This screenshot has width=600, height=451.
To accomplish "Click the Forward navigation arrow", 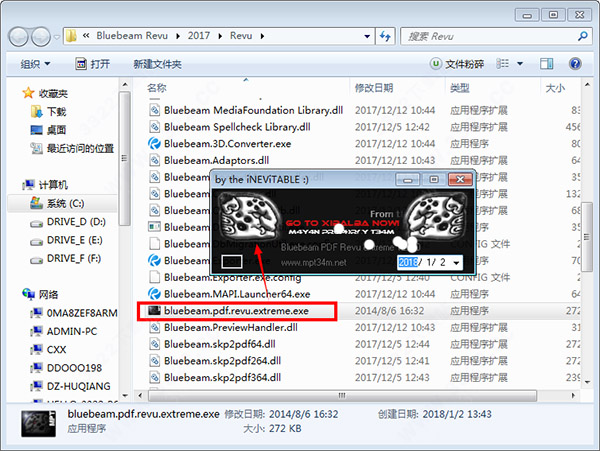I will coord(41,36).
